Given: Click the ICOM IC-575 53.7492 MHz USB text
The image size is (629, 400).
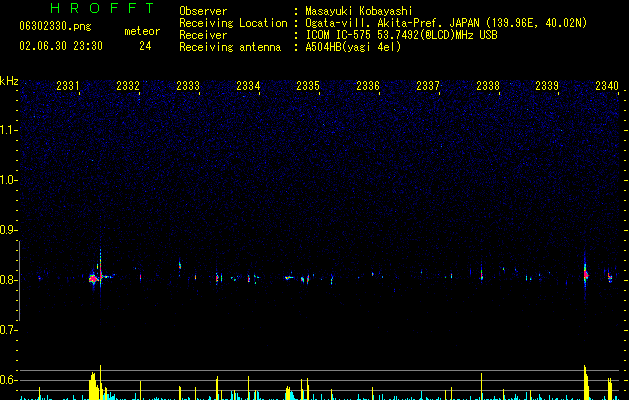Looking at the screenshot, I should tap(401, 35).
